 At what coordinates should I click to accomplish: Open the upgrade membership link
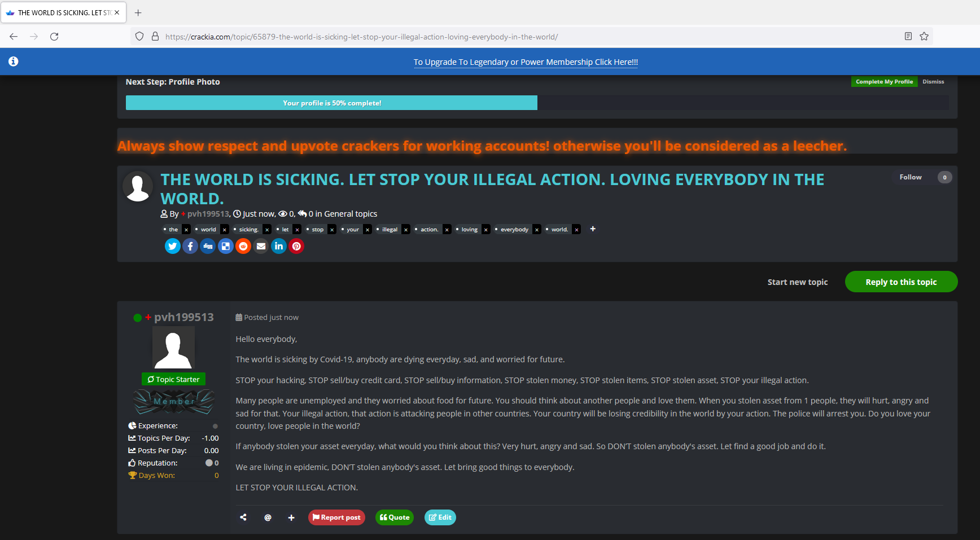click(x=526, y=62)
